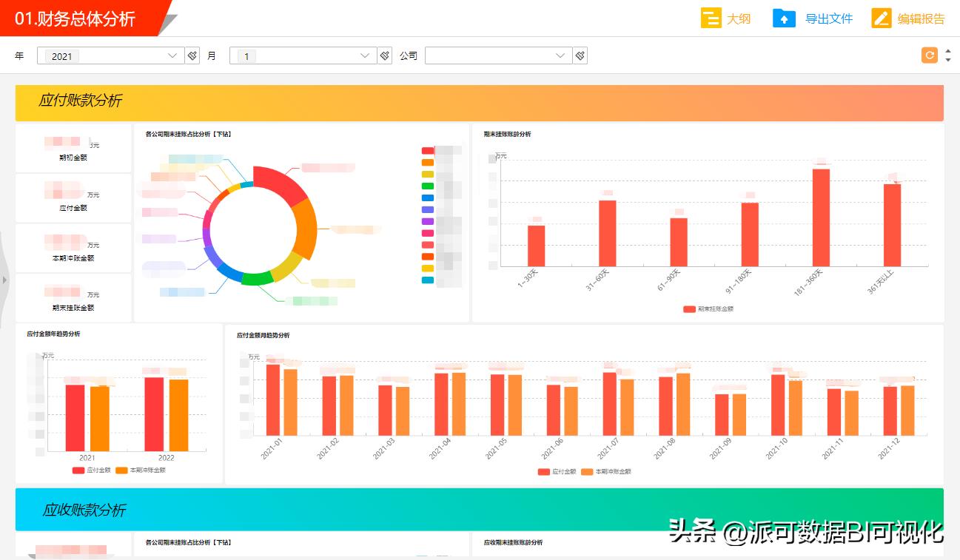The width and height of the screenshot is (960, 560).
Task: Click the blue 导出文件 folder icon
Action: click(x=783, y=18)
